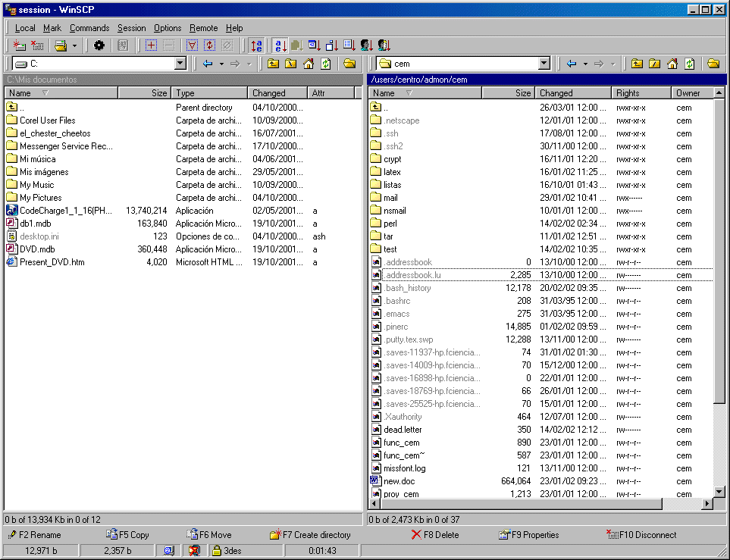
Task: Click the Select files plus icon
Action: pos(151,45)
